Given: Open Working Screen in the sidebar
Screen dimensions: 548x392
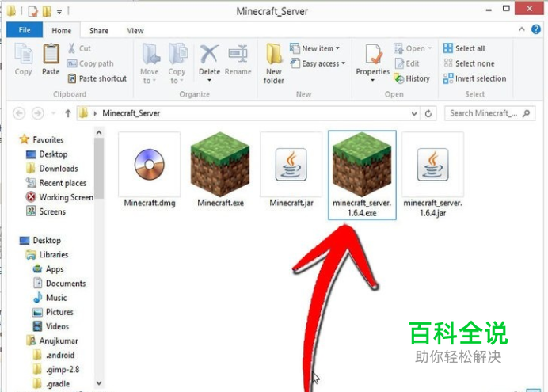Looking at the screenshot, I should click(59, 197).
